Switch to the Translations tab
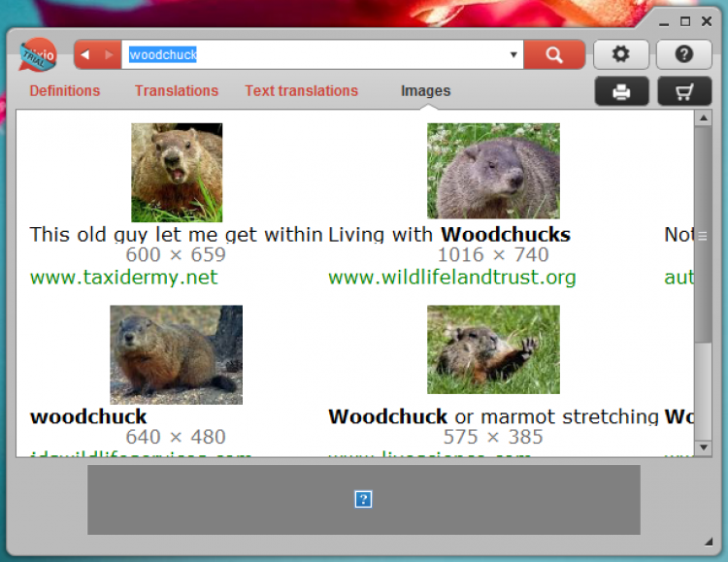Viewport: 728px width, 562px height. [177, 90]
